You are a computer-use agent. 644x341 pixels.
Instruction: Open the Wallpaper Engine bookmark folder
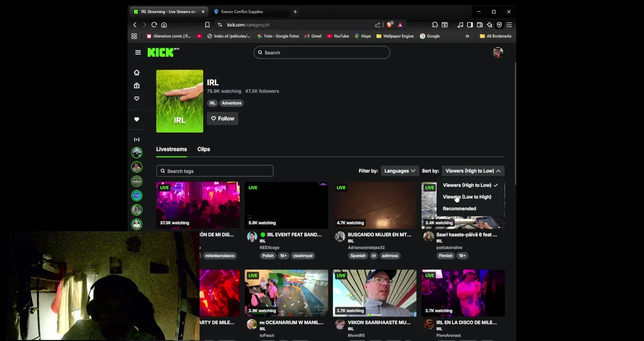coord(395,36)
